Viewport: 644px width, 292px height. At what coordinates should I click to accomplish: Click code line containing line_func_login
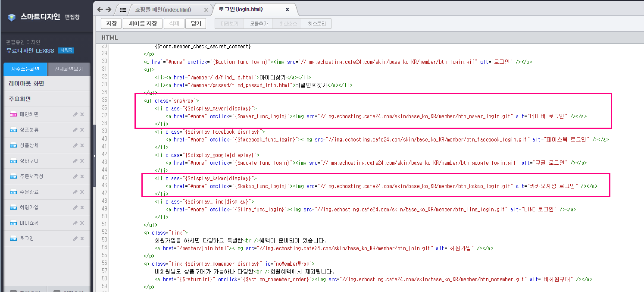pos(371,210)
